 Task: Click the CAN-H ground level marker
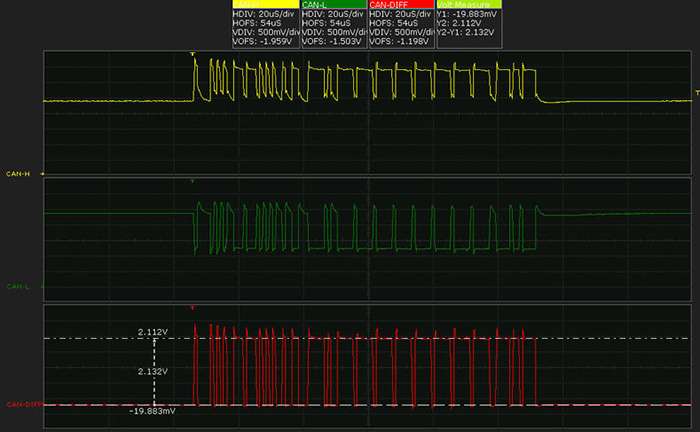coord(42,174)
